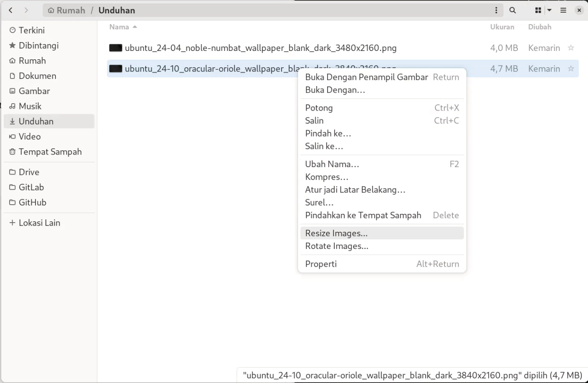Open Properti from the context menu
This screenshot has width=588, height=383.
(x=320, y=264)
